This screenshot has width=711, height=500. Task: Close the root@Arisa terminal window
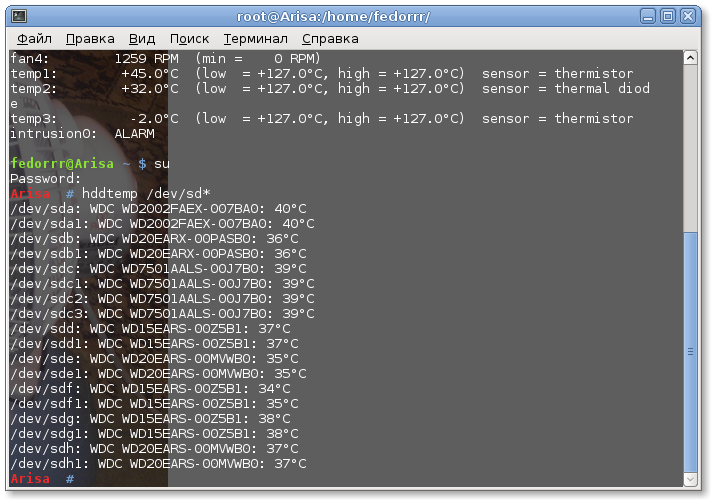[690, 16]
